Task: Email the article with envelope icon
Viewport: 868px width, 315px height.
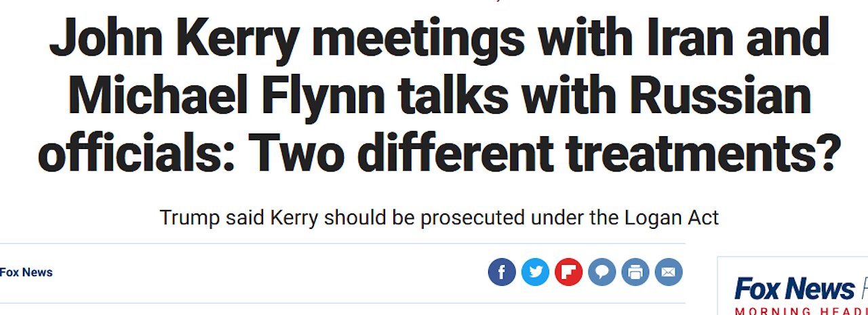Action: click(668, 272)
